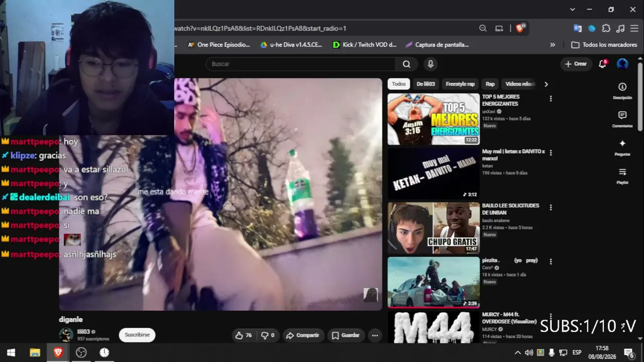644x362 pixels.
Task: Click the YouTube search magnifier button
Action: [407, 64]
